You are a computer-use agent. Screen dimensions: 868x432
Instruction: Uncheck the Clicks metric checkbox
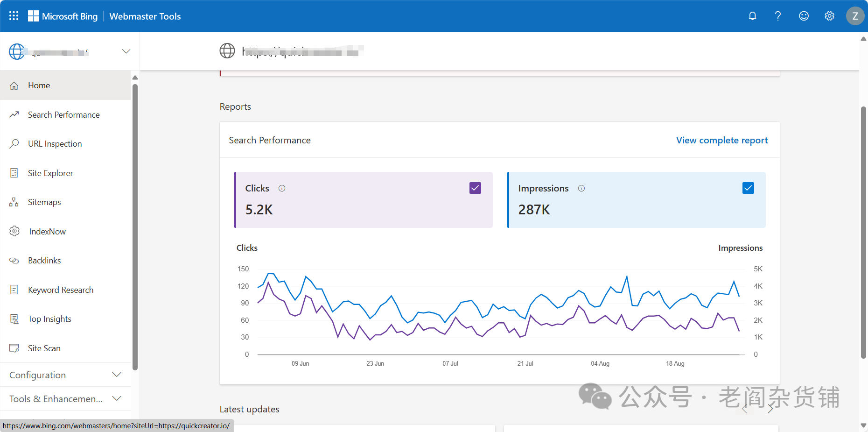click(475, 188)
